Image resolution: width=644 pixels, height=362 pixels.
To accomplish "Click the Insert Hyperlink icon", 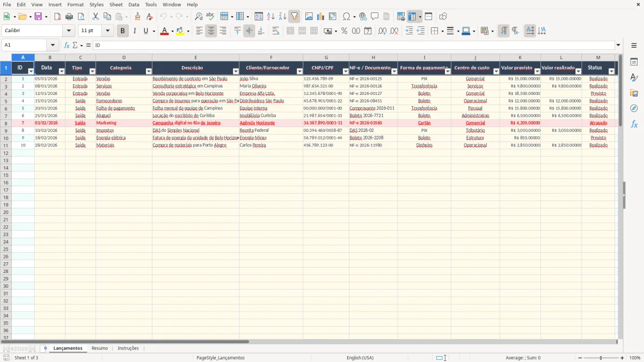I will (363, 17).
